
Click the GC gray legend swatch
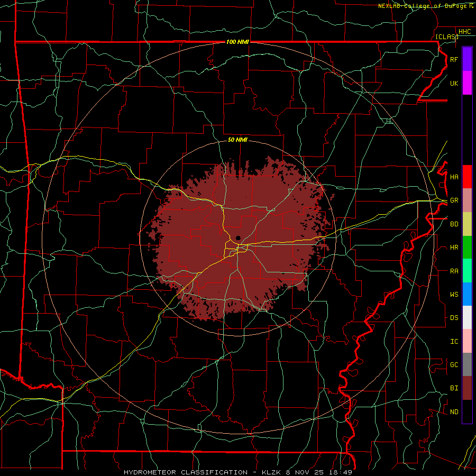pos(467,364)
